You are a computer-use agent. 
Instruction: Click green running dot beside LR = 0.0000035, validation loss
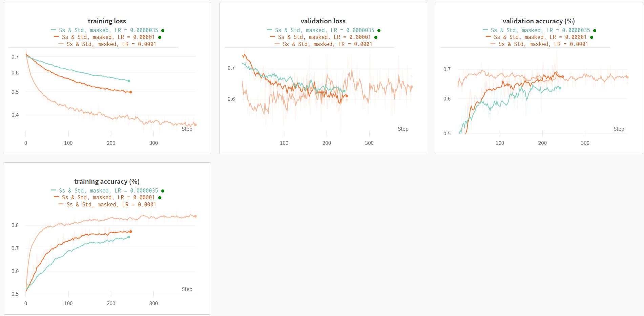[379, 30]
